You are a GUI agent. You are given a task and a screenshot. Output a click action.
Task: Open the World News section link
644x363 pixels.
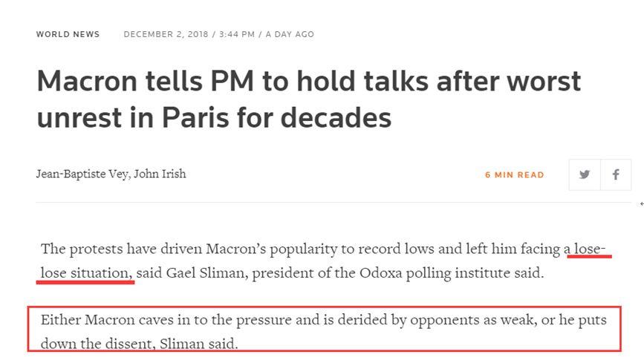[68, 34]
